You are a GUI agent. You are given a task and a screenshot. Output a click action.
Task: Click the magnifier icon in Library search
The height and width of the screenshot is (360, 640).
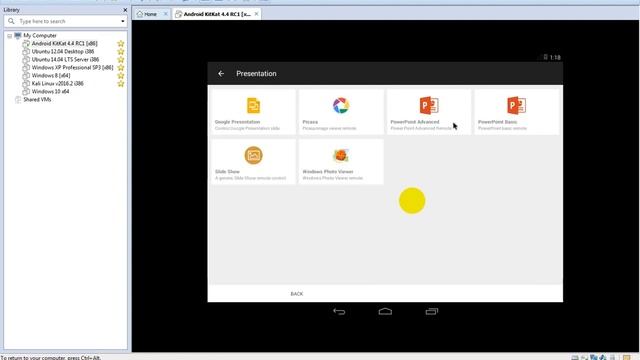pos(11,21)
